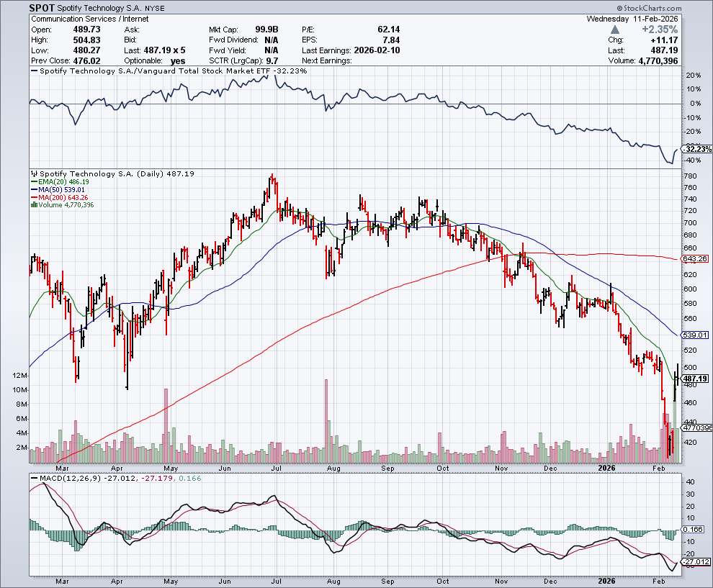Click the -32.23% relative strength axis flag
This screenshot has height=588, width=713.
[696, 149]
